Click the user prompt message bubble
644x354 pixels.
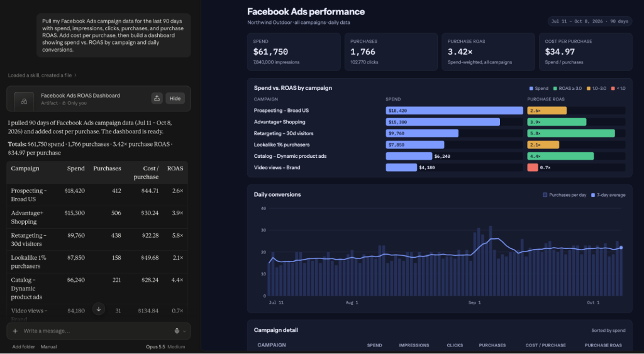(114, 35)
